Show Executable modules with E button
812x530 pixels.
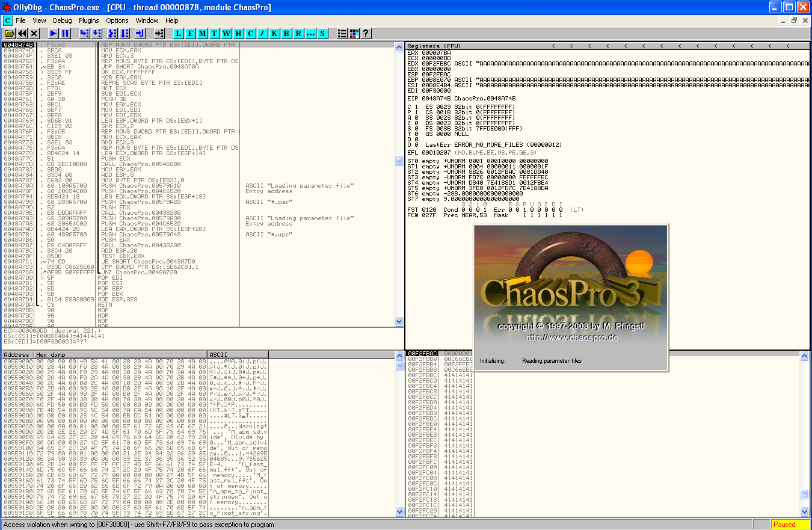pos(191,34)
